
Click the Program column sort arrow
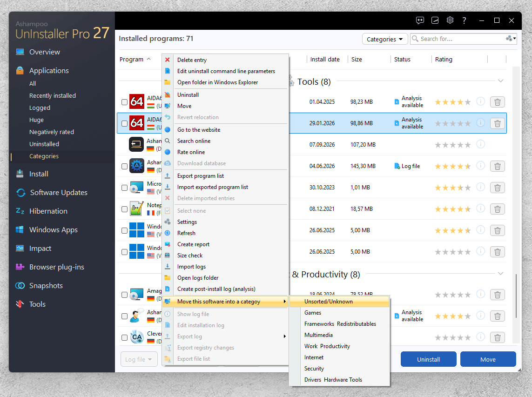tap(148, 59)
